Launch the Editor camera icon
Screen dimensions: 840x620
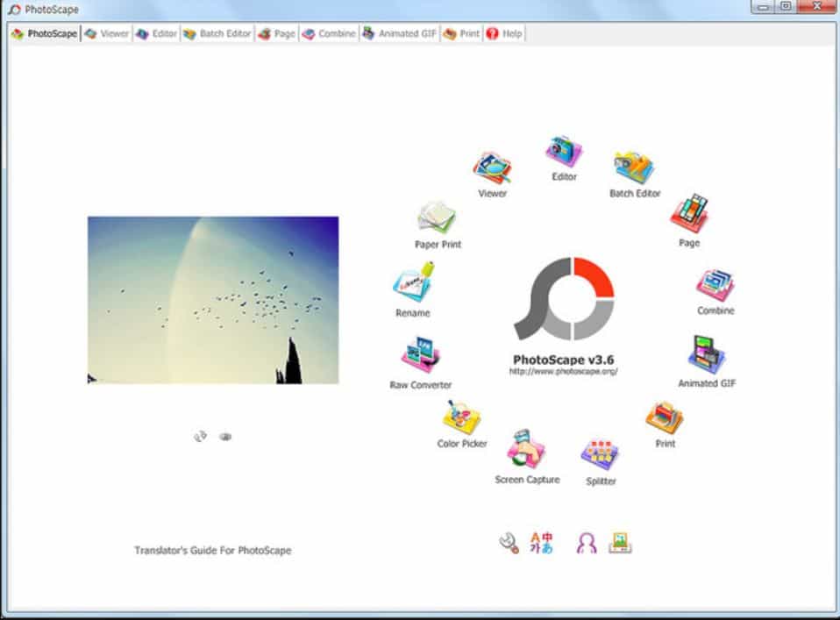pyautogui.click(x=564, y=152)
